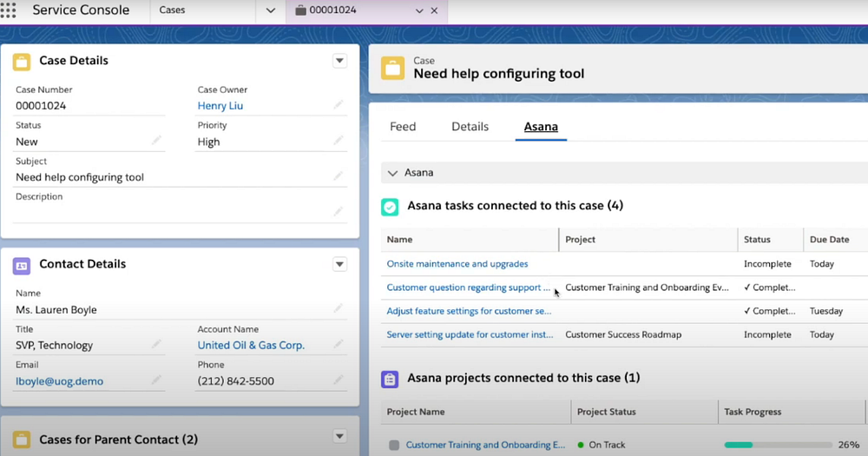
Task: Click the Status value New
Action: (27, 142)
